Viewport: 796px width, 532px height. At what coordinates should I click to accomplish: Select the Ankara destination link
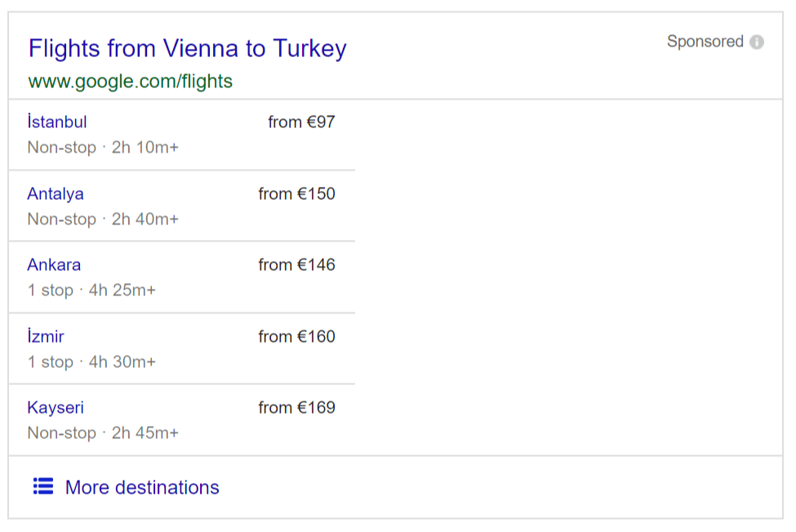(54, 264)
